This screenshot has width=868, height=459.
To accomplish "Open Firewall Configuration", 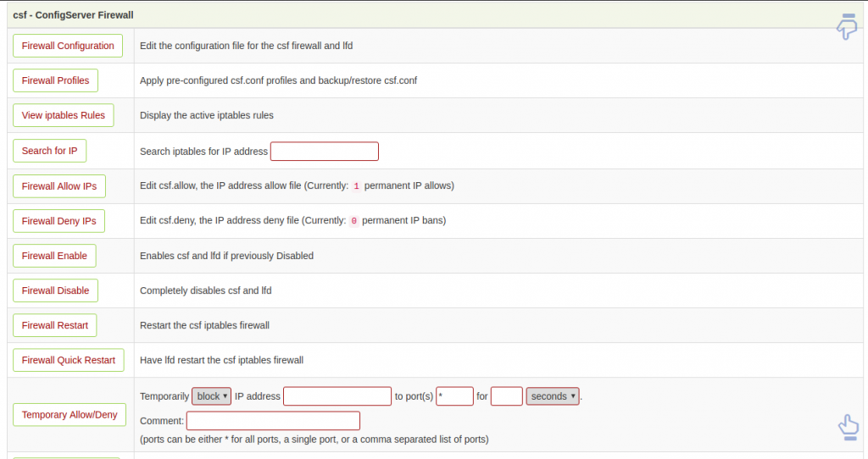I will click(x=68, y=46).
